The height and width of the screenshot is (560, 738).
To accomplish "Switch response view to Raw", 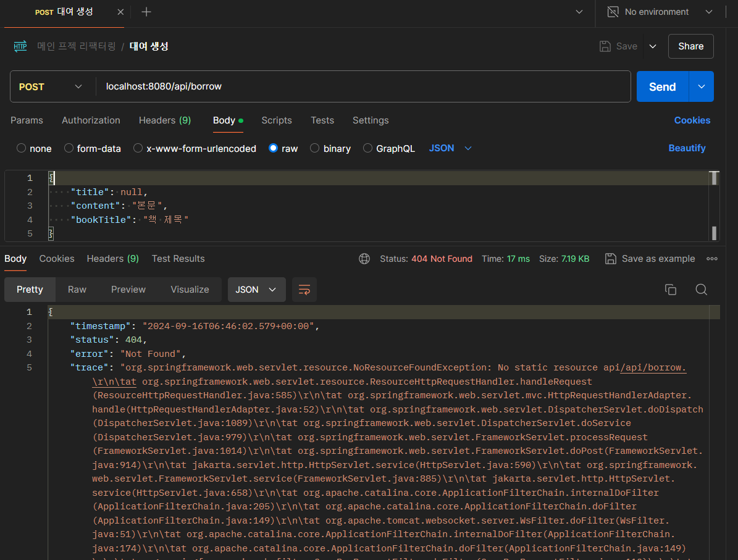I will pyautogui.click(x=77, y=290).
